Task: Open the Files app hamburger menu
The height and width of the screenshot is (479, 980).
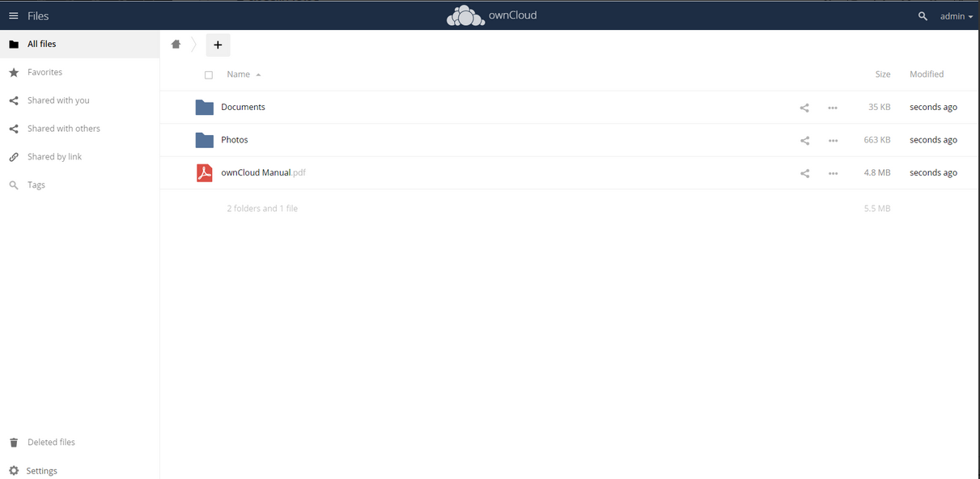Action: (14, 16)
